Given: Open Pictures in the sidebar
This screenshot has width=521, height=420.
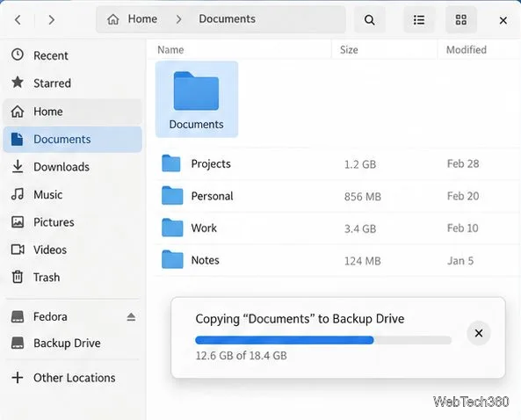Looking at the screenshot, I should point(72,222).
